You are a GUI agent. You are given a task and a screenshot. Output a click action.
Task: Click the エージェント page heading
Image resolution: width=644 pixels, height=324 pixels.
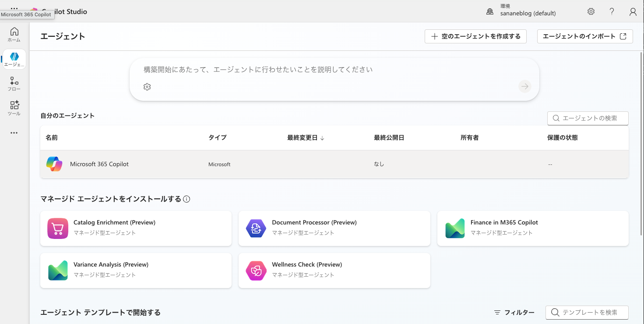coord(63,36)
